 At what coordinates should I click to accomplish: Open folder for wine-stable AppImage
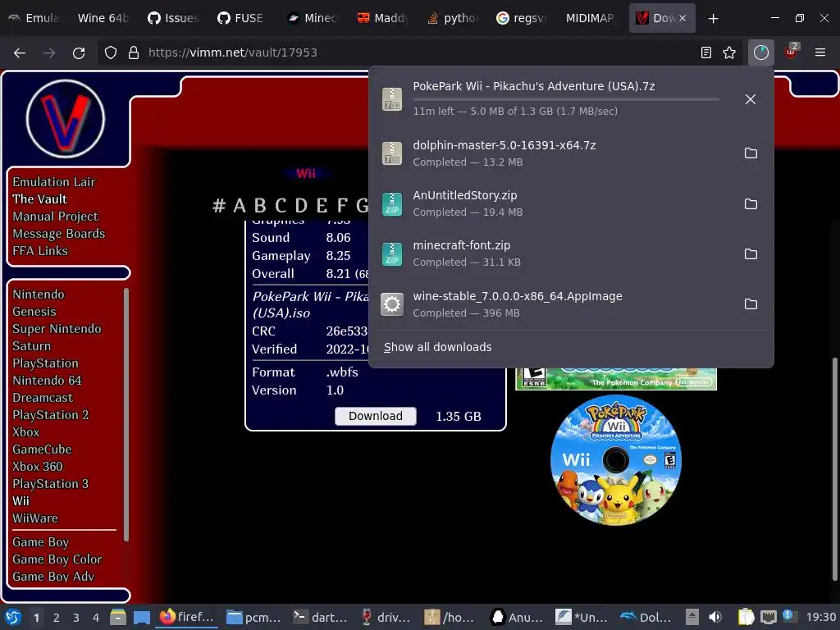751,304
